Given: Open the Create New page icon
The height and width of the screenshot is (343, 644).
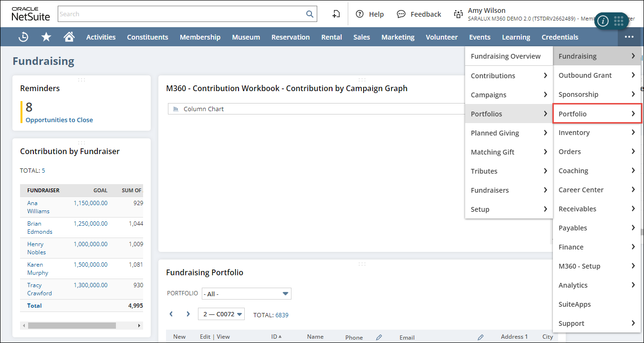Looking at the screenshot, I should (336, 14).
